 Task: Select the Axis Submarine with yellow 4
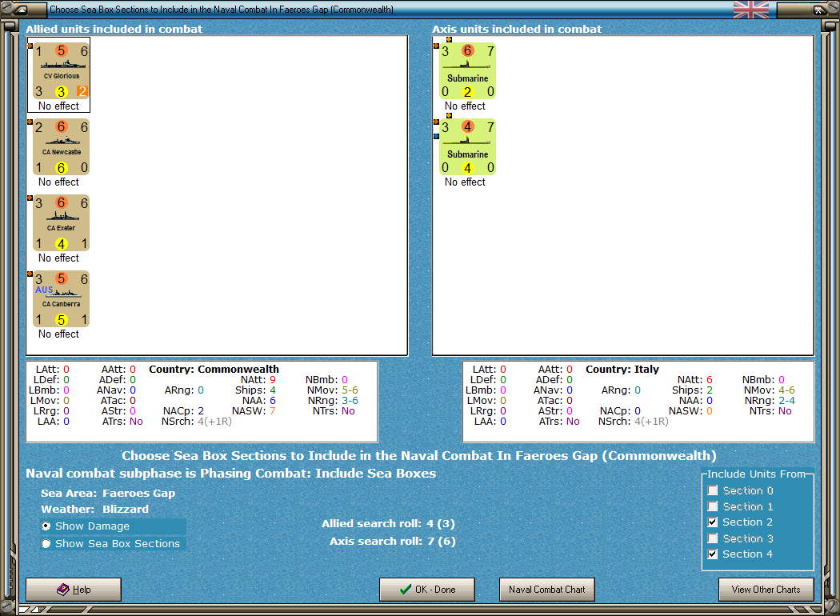468,147
